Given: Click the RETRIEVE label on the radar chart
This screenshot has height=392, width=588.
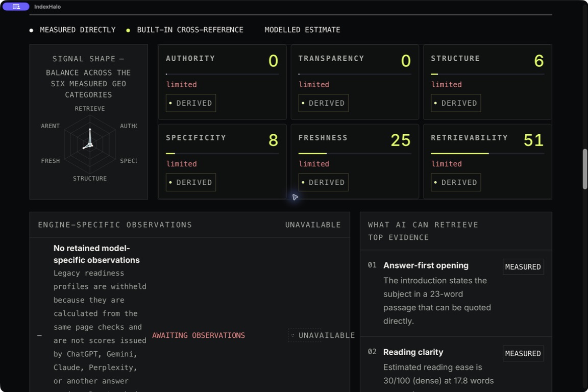Looking at the screenshot, I should pos(90,108).
